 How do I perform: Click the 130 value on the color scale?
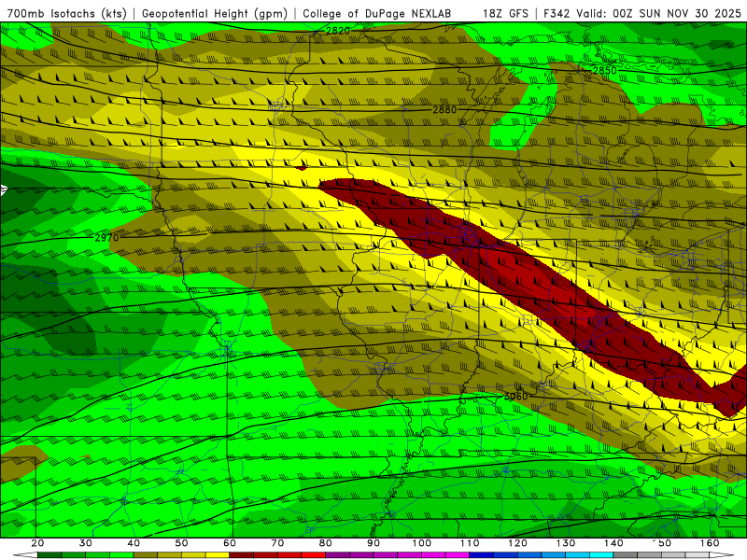click(566, 543)
